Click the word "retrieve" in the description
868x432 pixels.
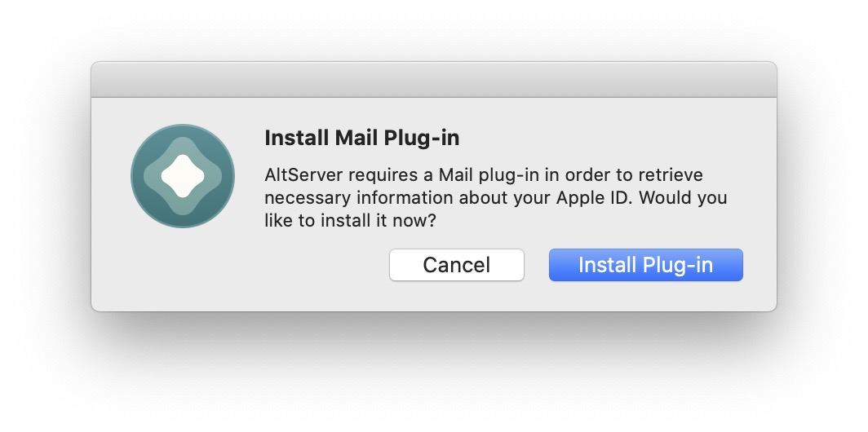pyautogui.click(x=668, y=175)
